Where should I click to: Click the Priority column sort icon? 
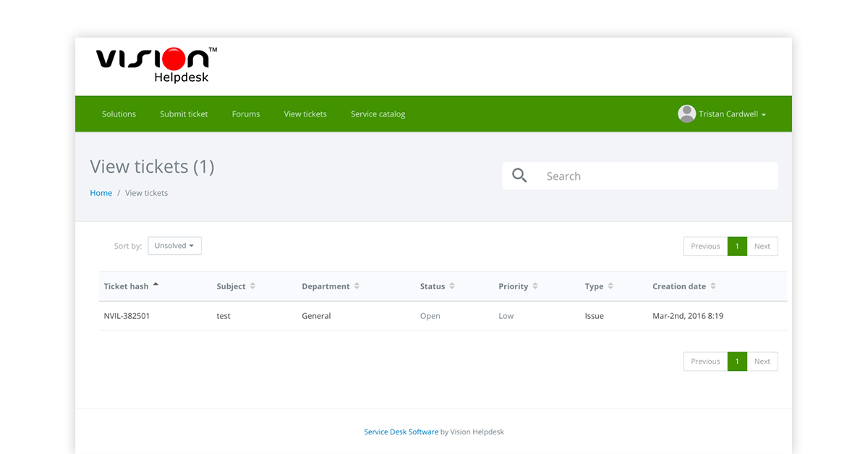[x=535, y=286]
